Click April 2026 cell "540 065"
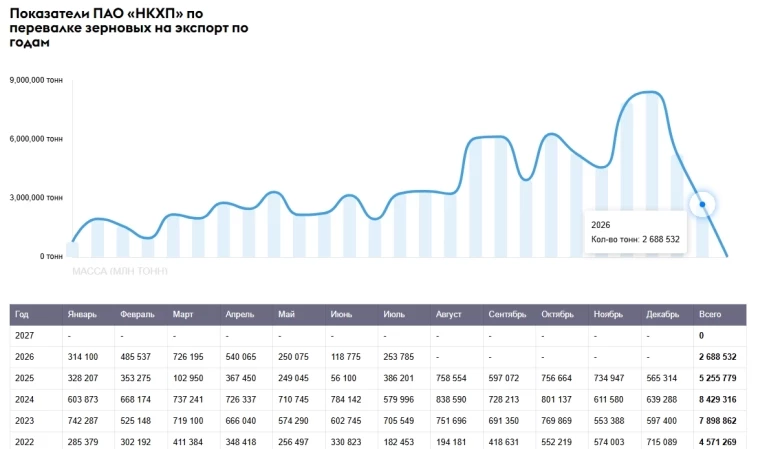Screen dimensions: 758x449 tap(241, 357)
